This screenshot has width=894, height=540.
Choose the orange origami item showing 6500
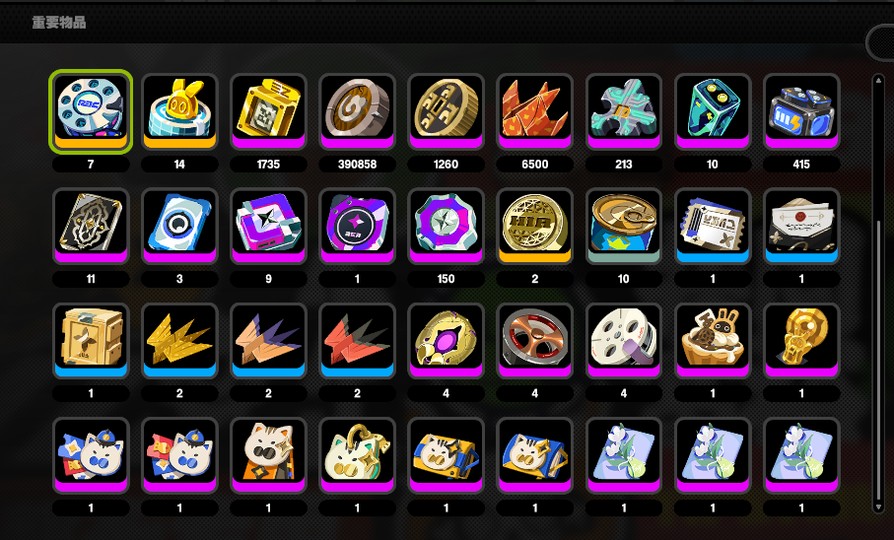(535, 112)
